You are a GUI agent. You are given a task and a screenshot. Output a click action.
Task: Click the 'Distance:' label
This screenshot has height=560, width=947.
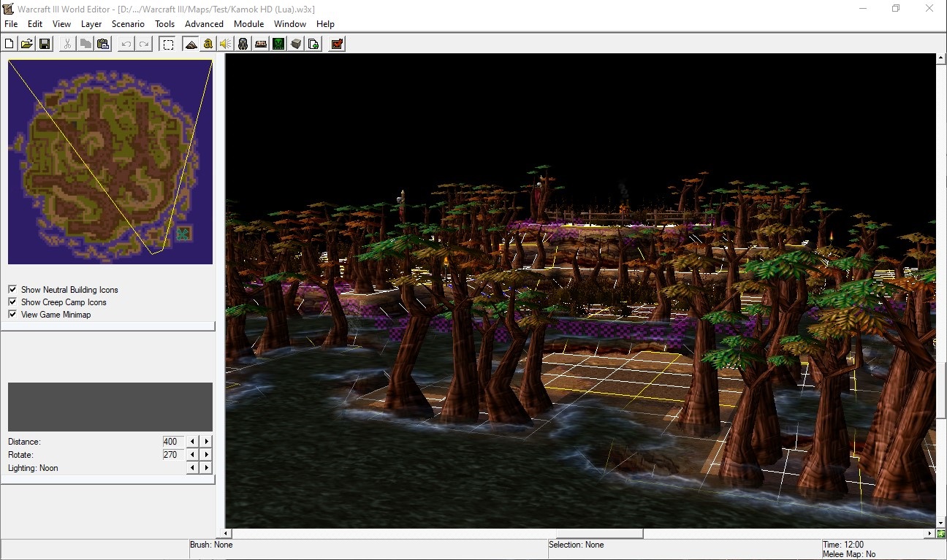(x=24, y=442)
